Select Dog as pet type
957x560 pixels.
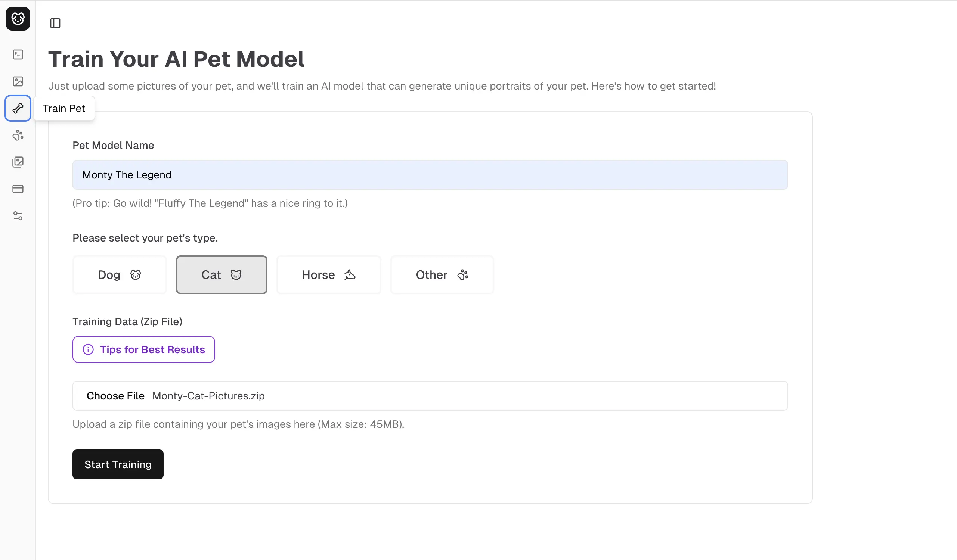point(119,274)
